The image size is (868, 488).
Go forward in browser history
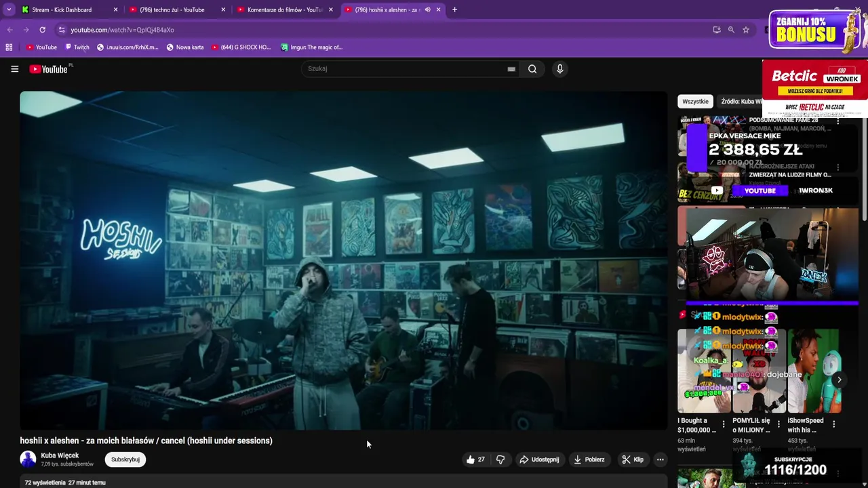point(26,30)
